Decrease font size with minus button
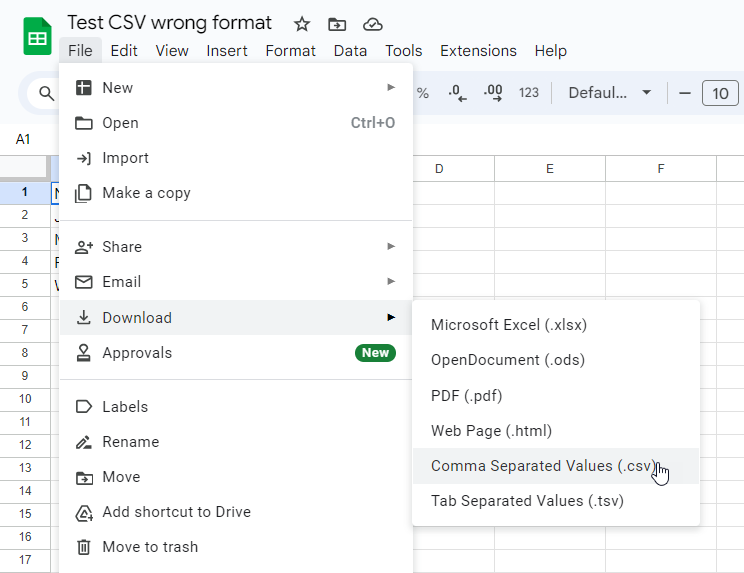Image resolution: width=744 pixels, height=573 pixels. [684, 93]
